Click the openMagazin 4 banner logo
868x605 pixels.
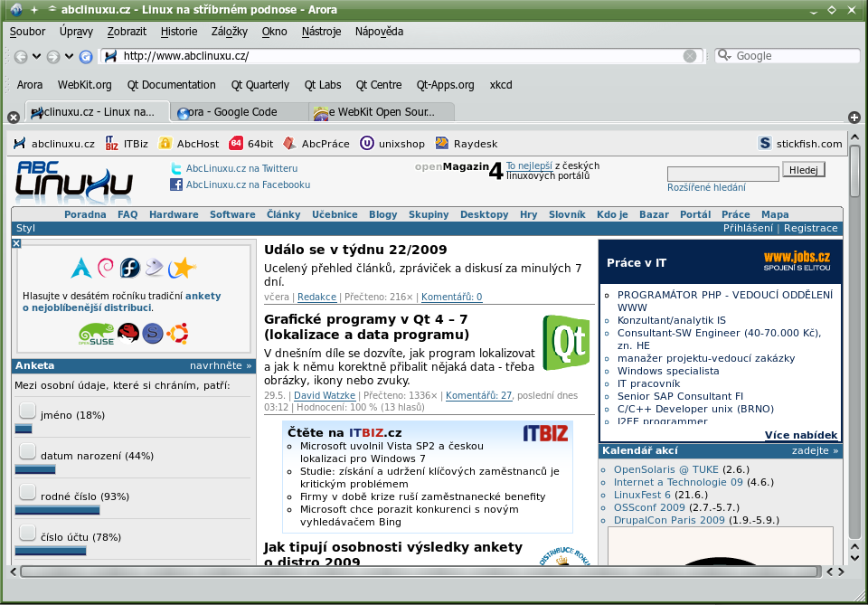tap(459, 171)
